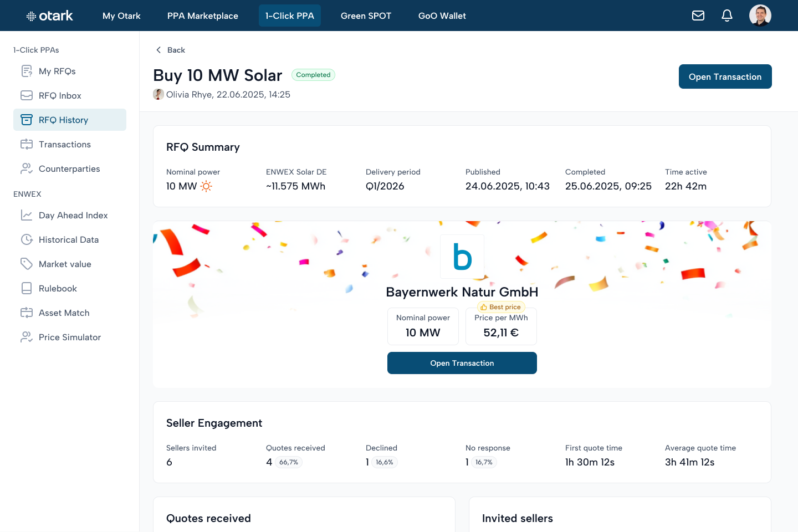The height and width of the screenshot is (532, 798).
Task: Click the 16,6% declined badge
Action: pos(385,462)
